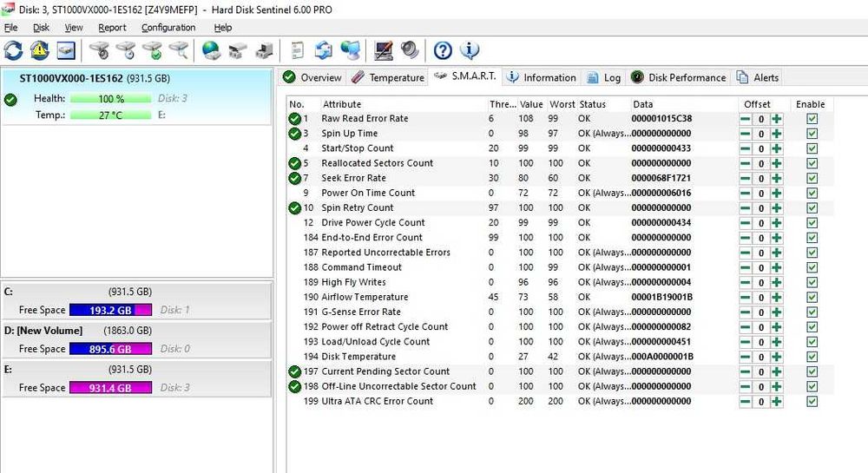The image size is (868, 473).
Task: Click the framed disk picture toolbar icon
Action: [66, 50]
